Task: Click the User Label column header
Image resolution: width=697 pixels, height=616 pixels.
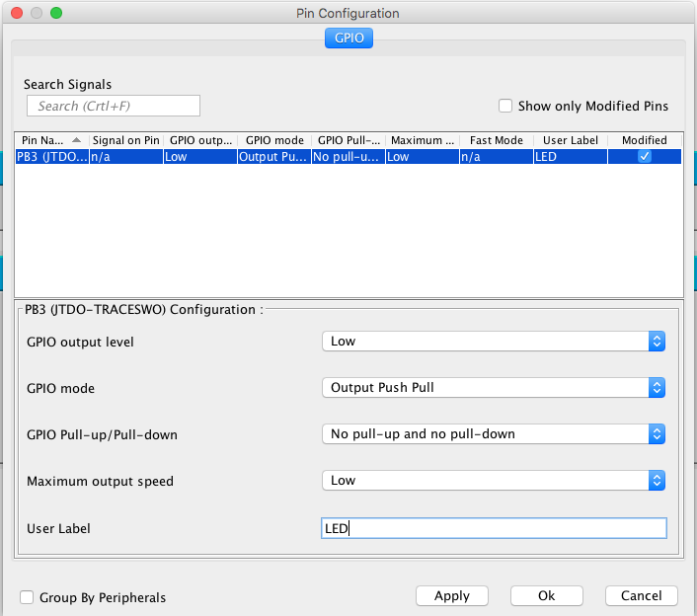Action: [570, 140]
